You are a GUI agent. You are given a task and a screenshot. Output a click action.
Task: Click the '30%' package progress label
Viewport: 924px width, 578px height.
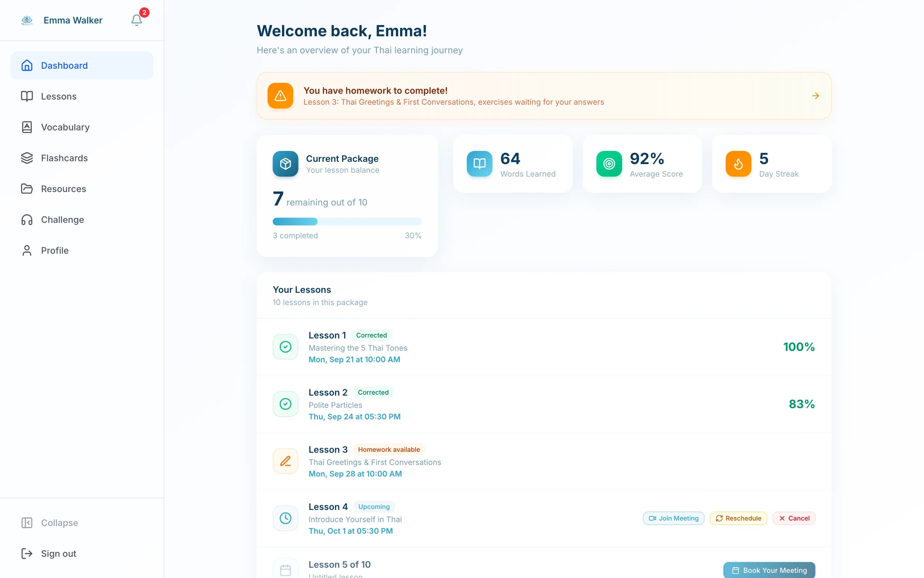(413, 235)
